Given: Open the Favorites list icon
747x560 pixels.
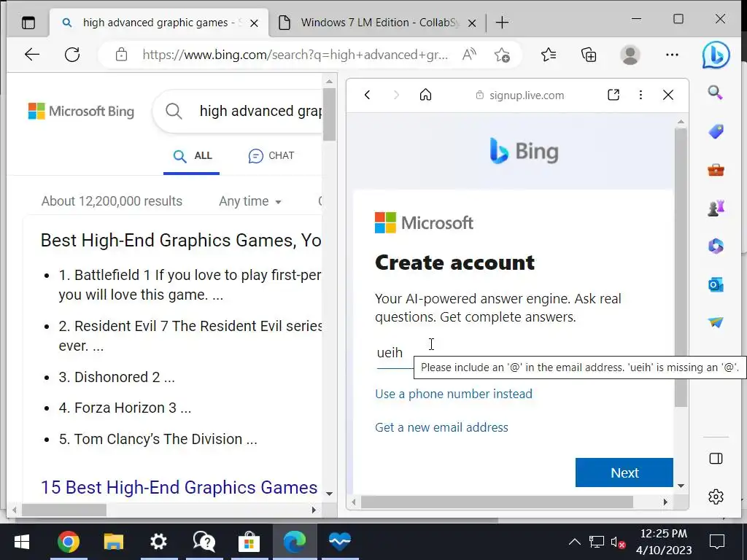Looking at the screenshot, I should point(549,55).
